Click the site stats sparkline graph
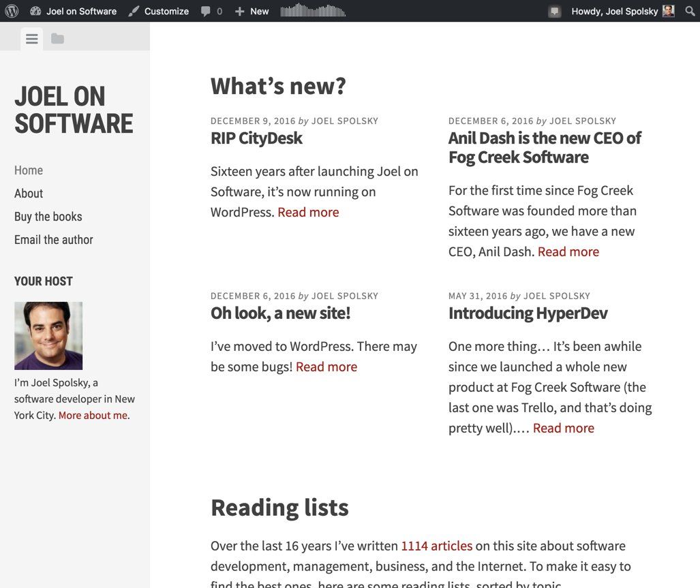 click(x=313, y=11)
